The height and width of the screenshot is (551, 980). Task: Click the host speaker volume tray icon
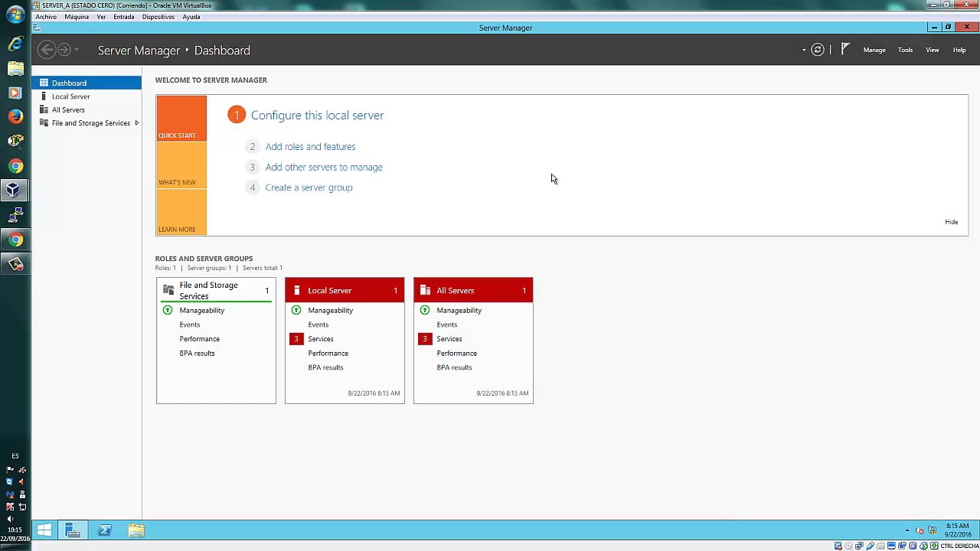(x=10, y=519)
